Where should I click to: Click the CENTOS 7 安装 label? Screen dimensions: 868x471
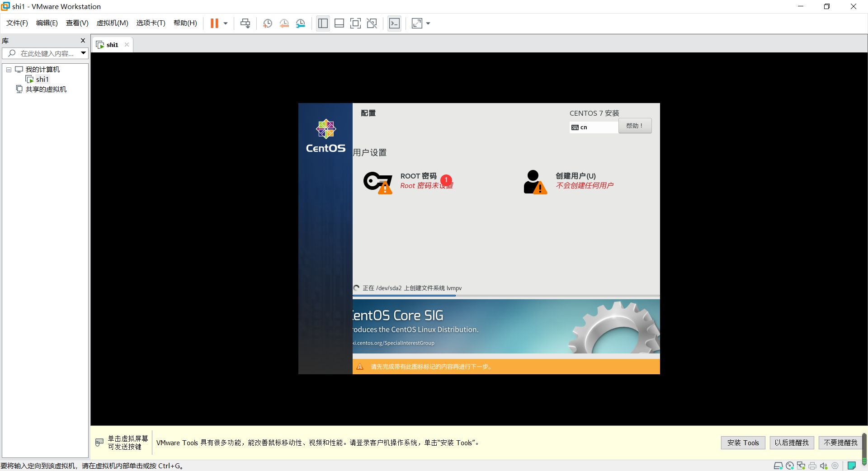594,113
